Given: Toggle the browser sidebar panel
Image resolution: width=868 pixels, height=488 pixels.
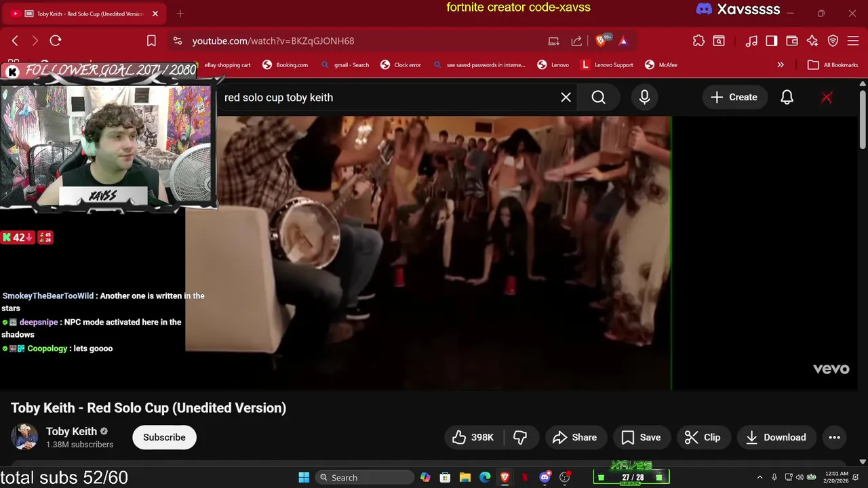Looking at the screenshot, I should [x=771, y=41].
